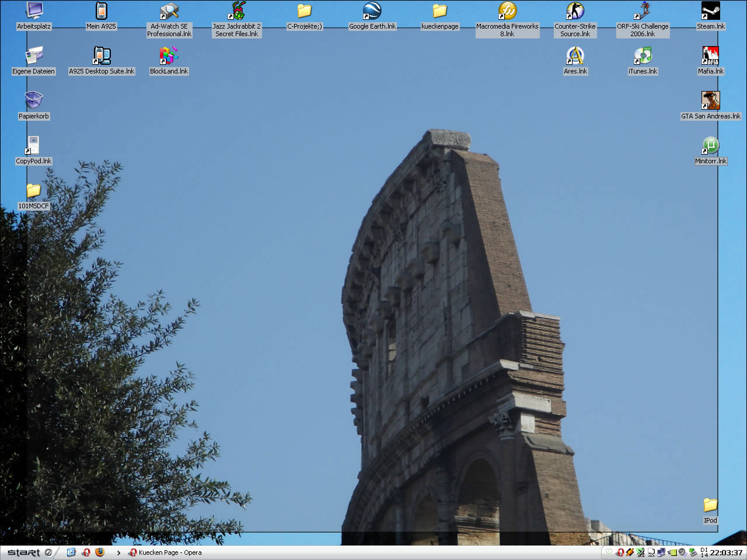Click the speaker volume tray icon
This screenshot has width=747, height=560.
(x=682, y=552)
